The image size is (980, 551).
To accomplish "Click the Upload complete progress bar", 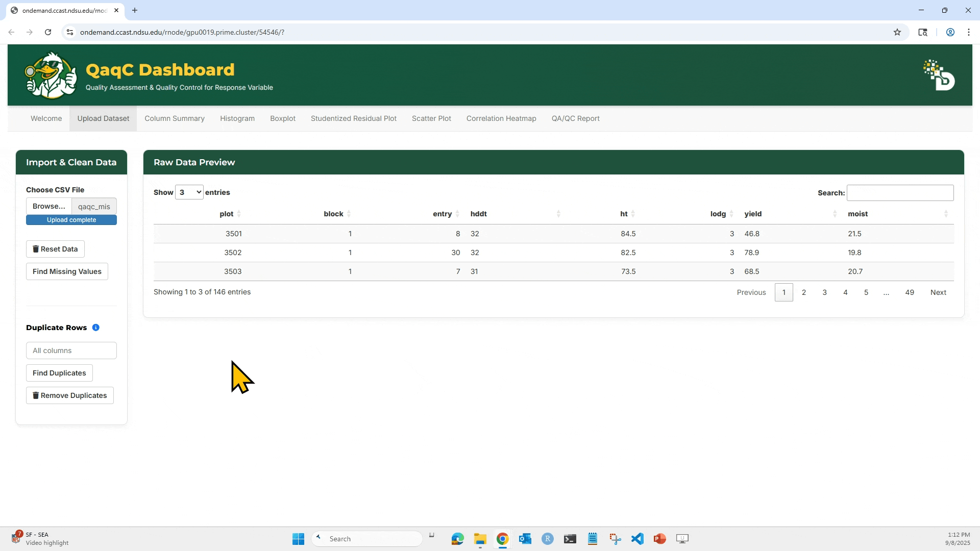I will (71, 220).
